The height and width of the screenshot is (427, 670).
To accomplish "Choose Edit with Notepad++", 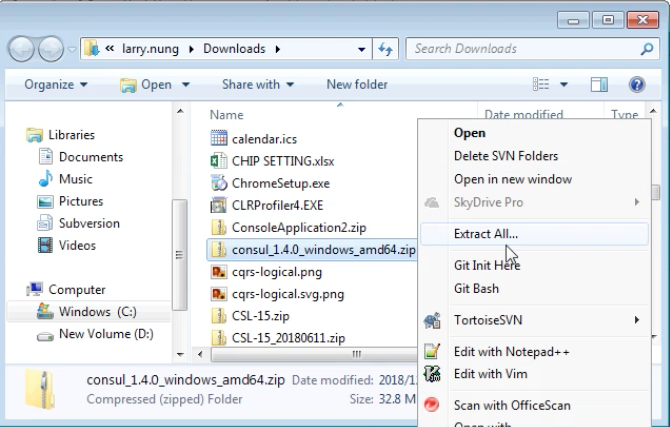I will 534,352.
